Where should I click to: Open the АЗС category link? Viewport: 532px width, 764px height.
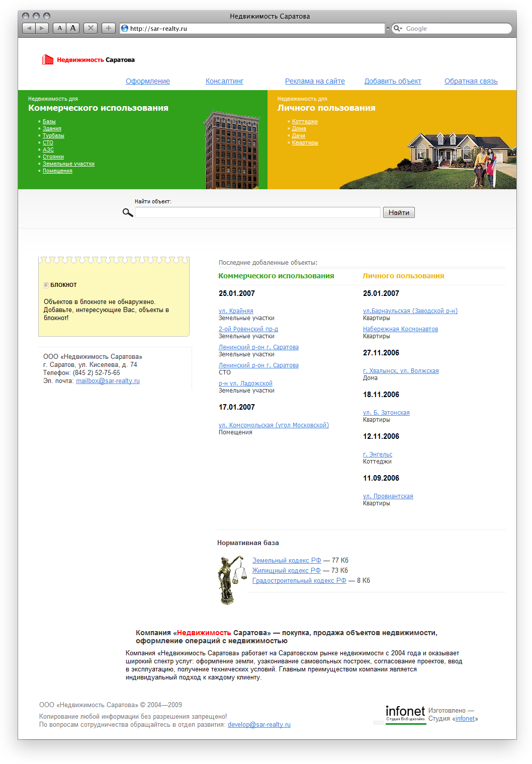pos(48,149)
